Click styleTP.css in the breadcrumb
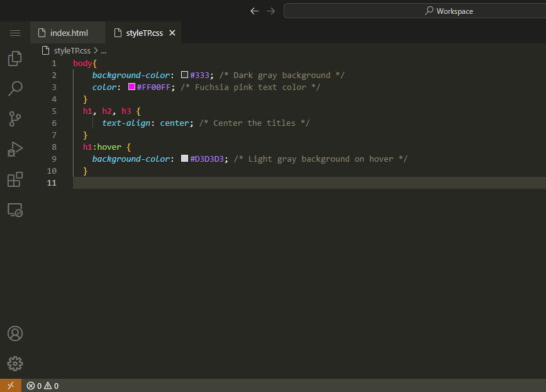 coord(72,50)
